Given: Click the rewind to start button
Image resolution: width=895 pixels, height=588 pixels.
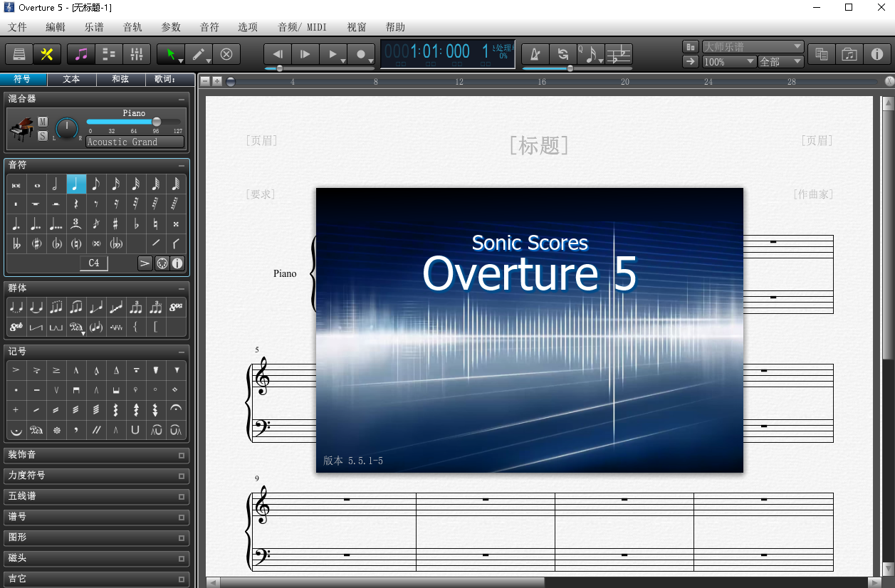Looking at the screenshot, I should click(278, 54).
